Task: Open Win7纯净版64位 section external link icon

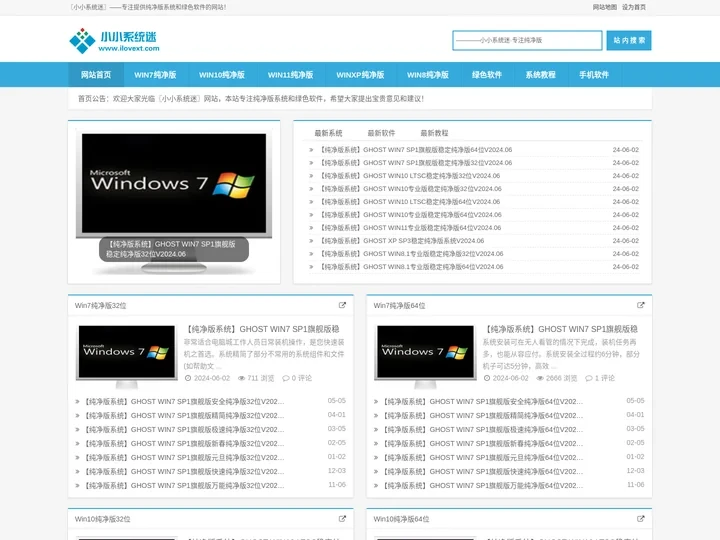Action: click(x=641, y=305)
